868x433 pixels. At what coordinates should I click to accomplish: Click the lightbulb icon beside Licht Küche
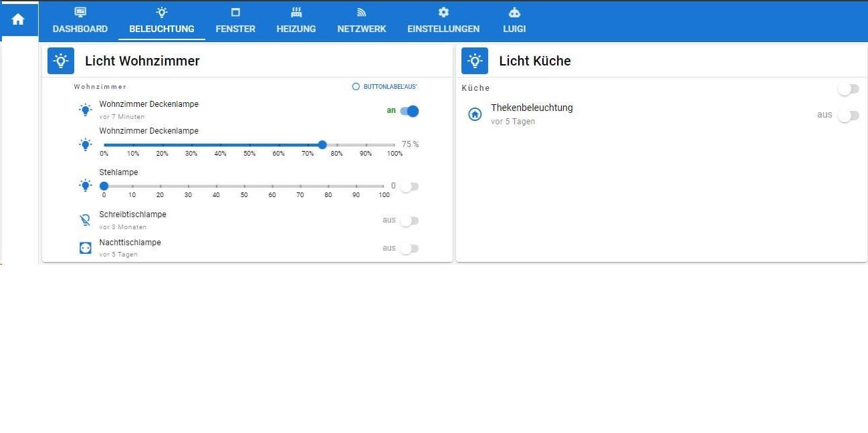coord(475,61)
